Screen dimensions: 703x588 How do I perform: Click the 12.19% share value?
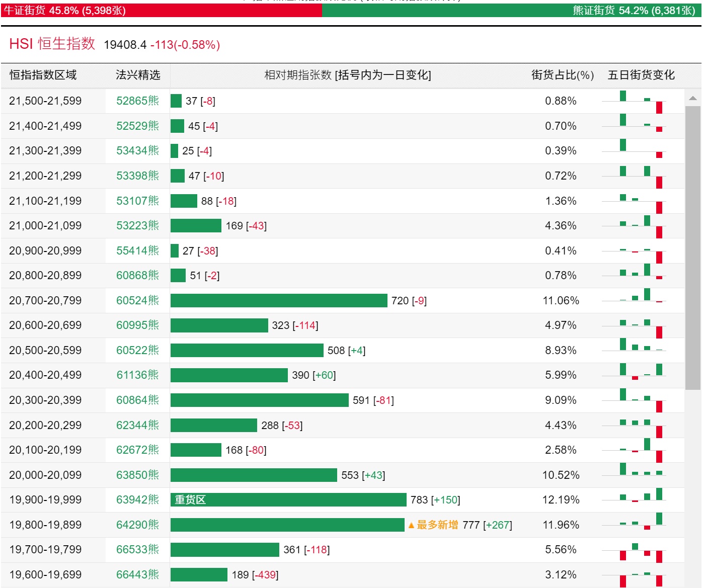click(x=561, y=500)
